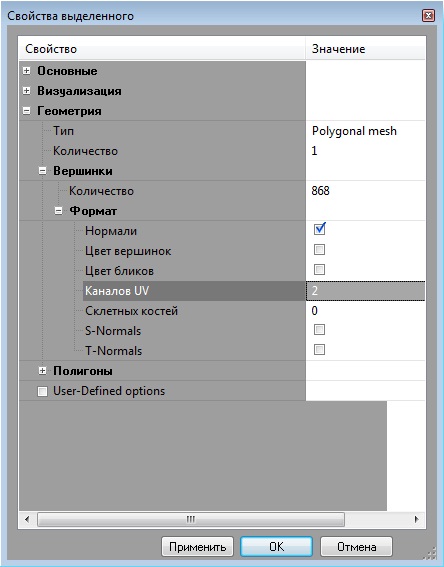The width and height of the screenshot is (444, 567).
Task: Uncheck the Нормали checkbox
Action: click(319, 230)
